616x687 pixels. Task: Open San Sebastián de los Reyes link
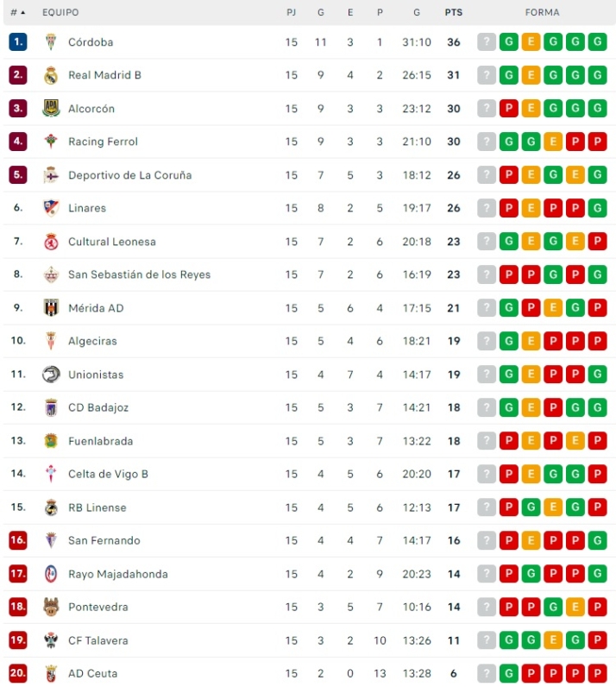pyautogui.click(x=139, y=274)
